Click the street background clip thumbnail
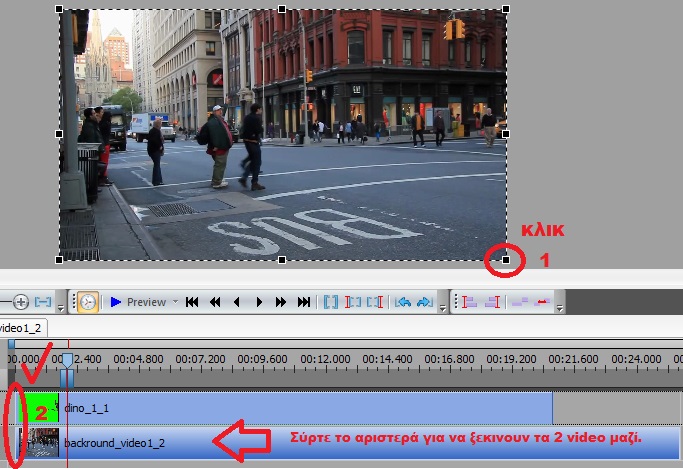Viewport: 683px width, 469px height. 39,442
